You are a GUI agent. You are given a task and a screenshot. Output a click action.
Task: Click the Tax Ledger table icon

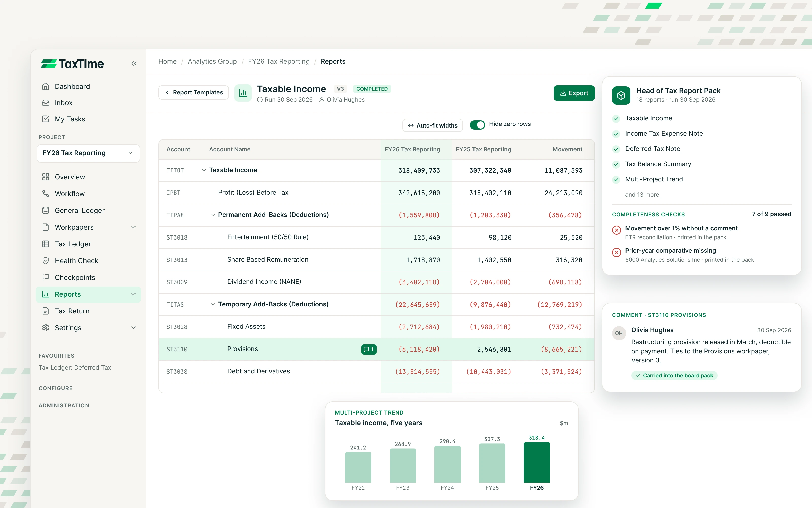[46, 244]
